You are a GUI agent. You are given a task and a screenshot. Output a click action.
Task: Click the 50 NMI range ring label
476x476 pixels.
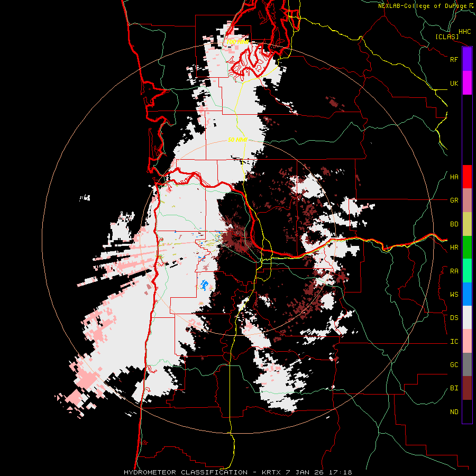[237, 140]
